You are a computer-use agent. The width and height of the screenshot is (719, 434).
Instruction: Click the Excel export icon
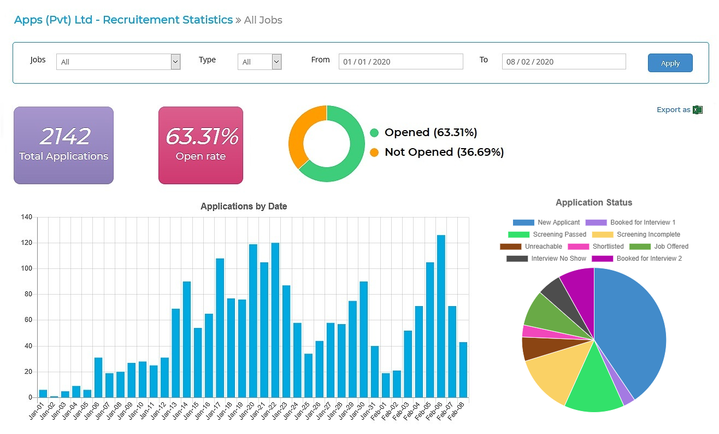pyautogui.click(x=698, y=110)
